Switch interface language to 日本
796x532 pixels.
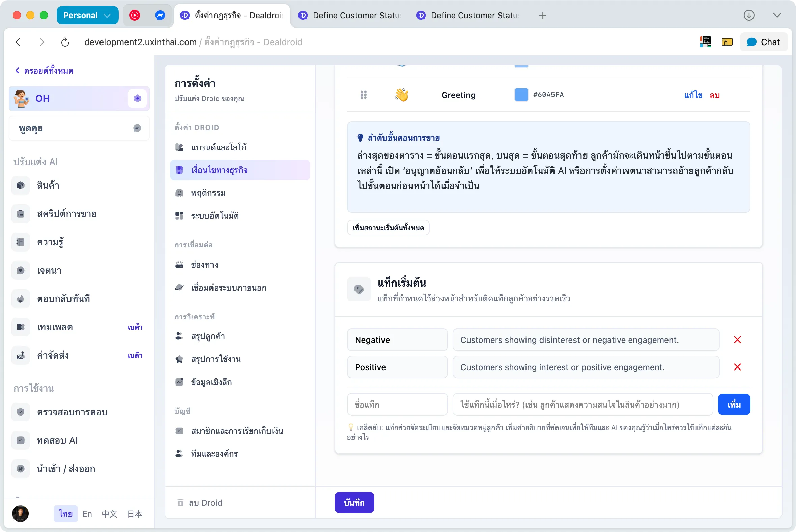[x=135, y=514]
